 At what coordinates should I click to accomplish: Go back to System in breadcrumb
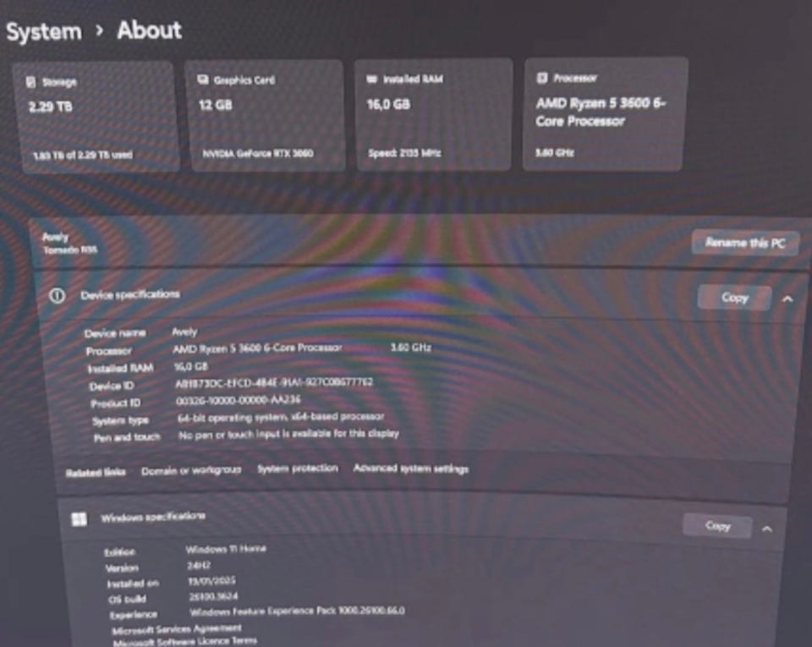point(44,31)
